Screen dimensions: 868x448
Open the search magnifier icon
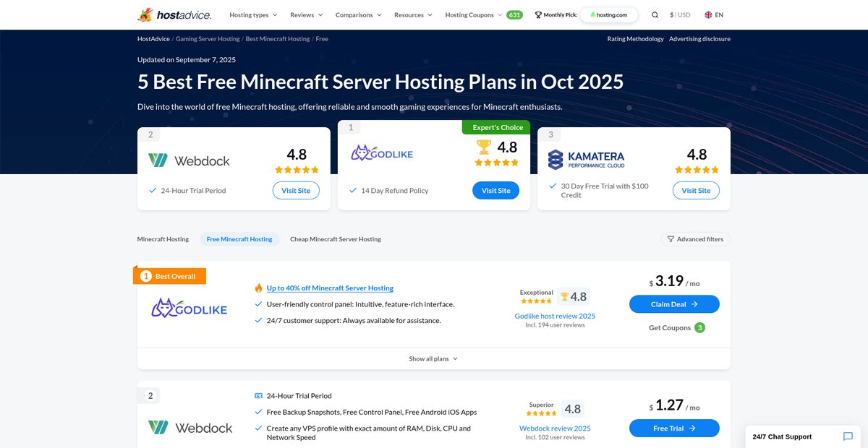655,14
